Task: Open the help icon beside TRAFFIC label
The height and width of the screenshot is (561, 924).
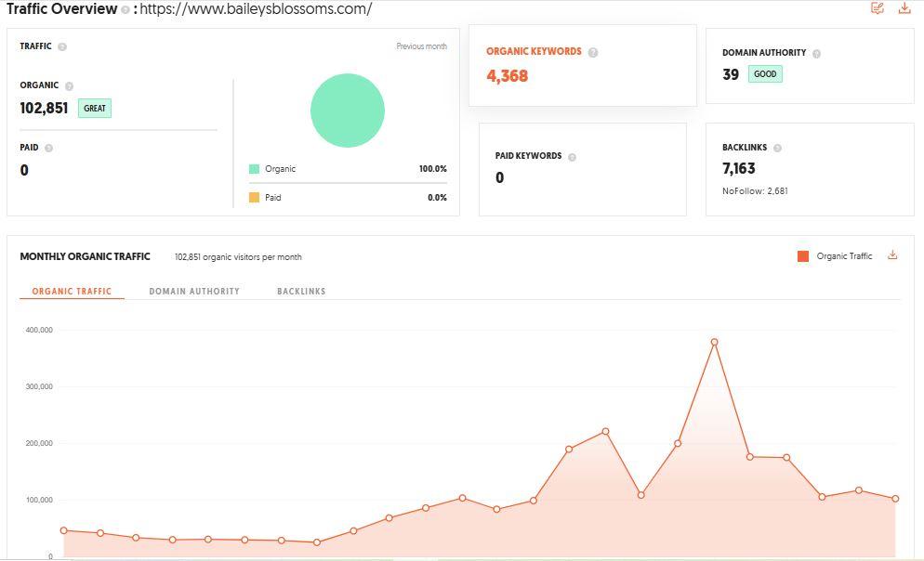Action: tap(62, 46)
